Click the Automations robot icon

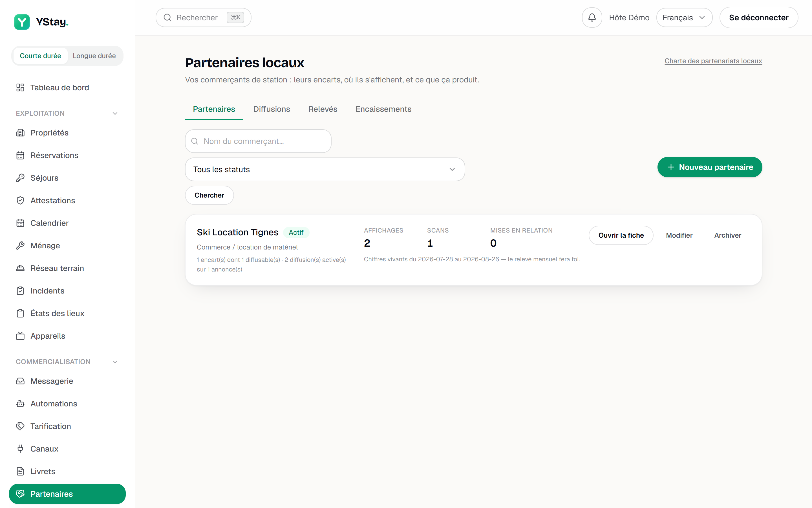click(x=20, y=404)
